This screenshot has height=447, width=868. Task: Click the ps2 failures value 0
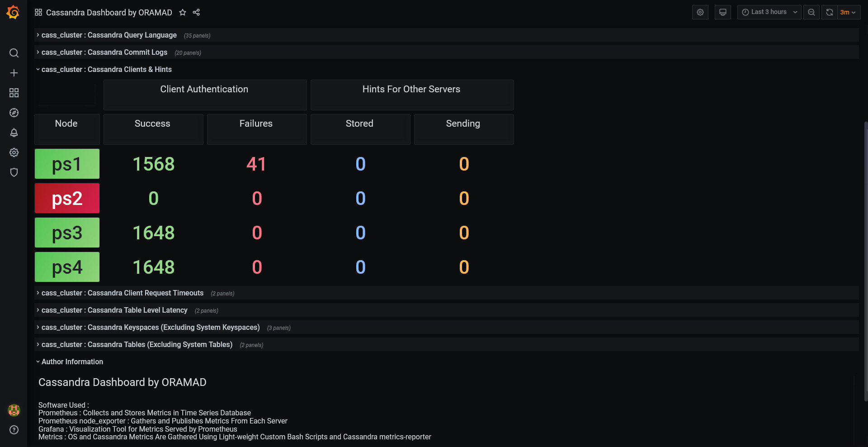click(257, 198)
